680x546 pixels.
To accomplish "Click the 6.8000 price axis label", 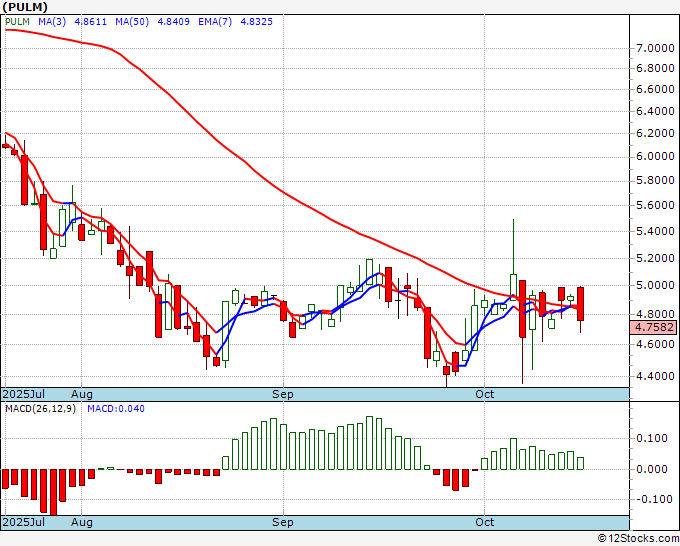I will click(655, 68).
